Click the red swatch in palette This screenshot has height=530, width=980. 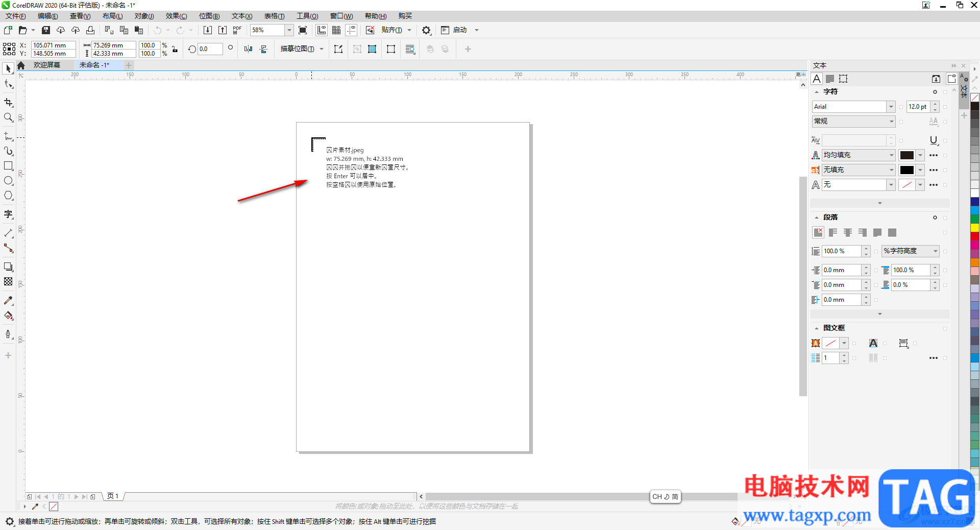975,236
